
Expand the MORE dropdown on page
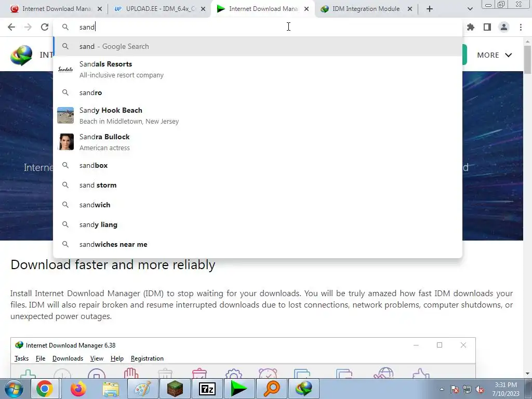point(494,55)
